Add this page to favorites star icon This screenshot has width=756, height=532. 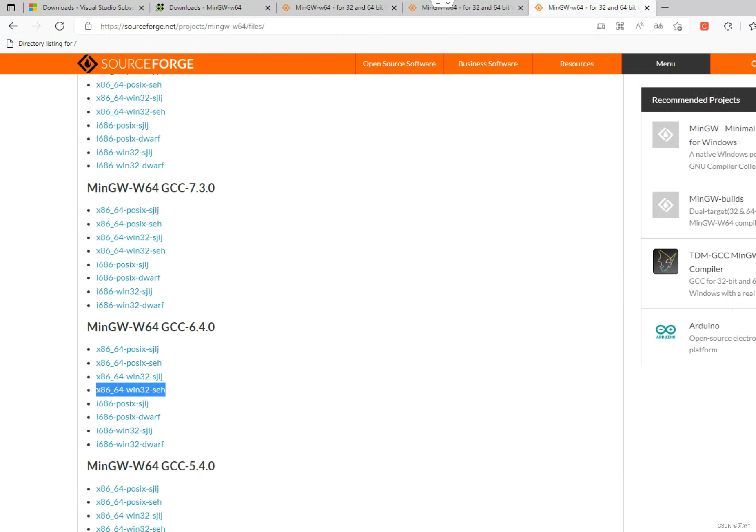coord(678,26)
